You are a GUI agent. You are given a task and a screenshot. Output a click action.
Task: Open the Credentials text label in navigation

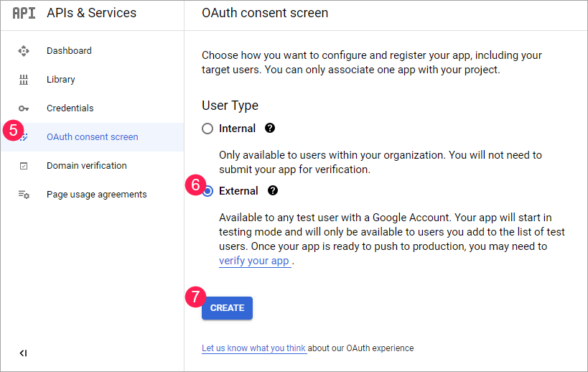coord(70,108)
